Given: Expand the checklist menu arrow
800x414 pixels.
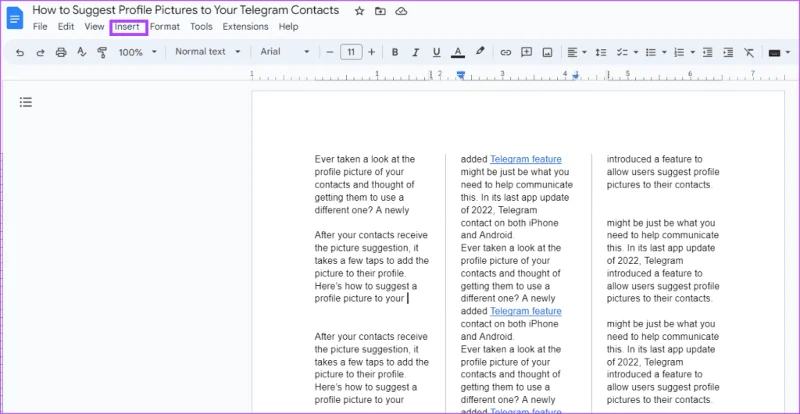Looking at the screenshot, I should tap(636, 52).
